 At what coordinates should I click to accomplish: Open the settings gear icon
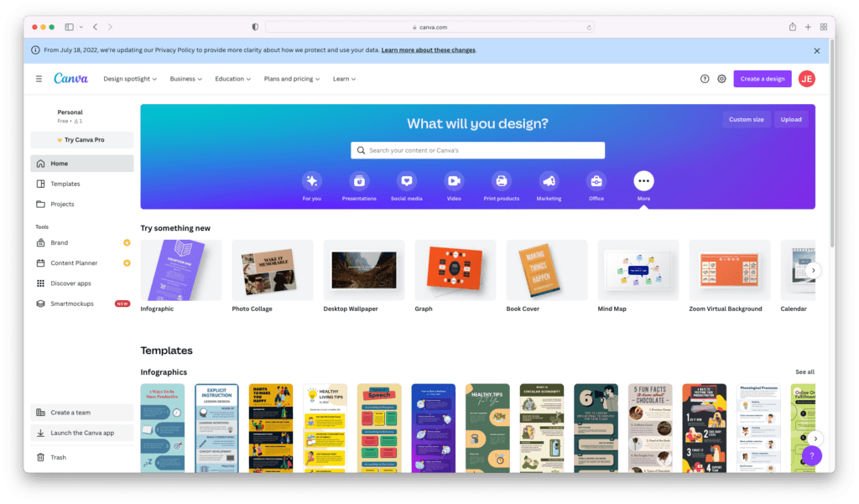(x=721, y=79)
